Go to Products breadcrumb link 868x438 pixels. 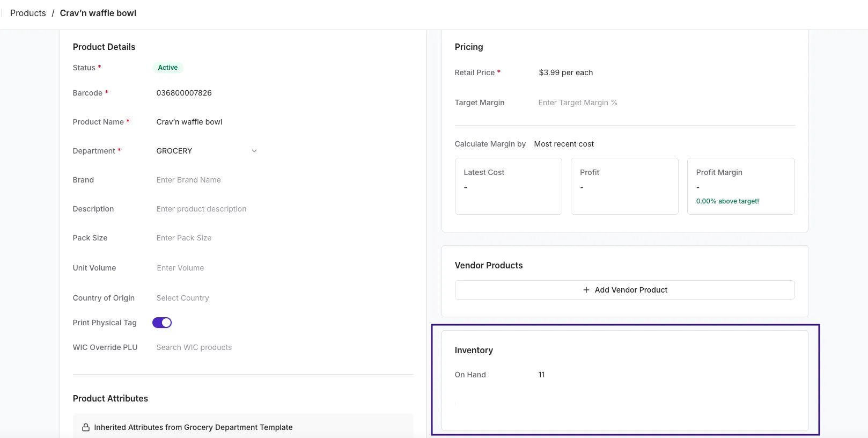tap(28, 13)
